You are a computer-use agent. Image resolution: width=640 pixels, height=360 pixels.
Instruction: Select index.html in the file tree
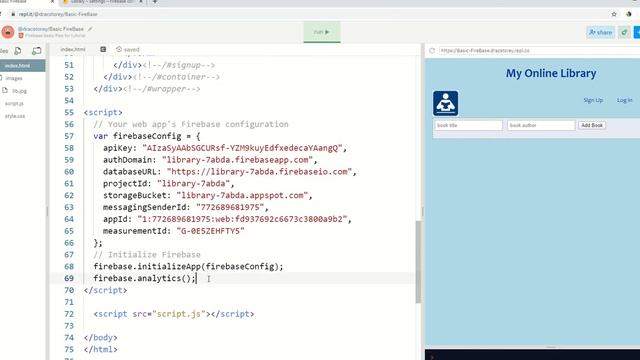(x=22, y=66)
